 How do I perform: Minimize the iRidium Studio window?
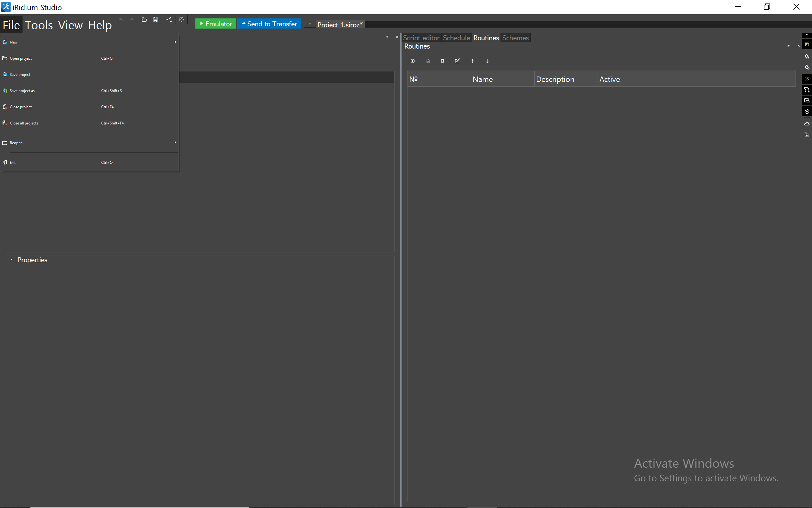point(738,7)
